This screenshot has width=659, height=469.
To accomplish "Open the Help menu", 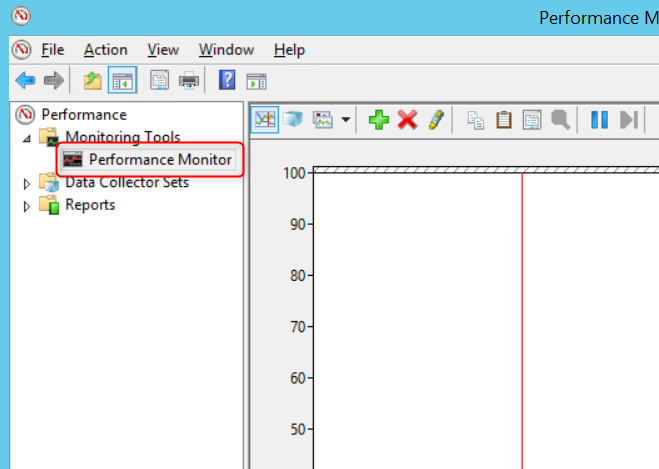I will pos(289,50).
